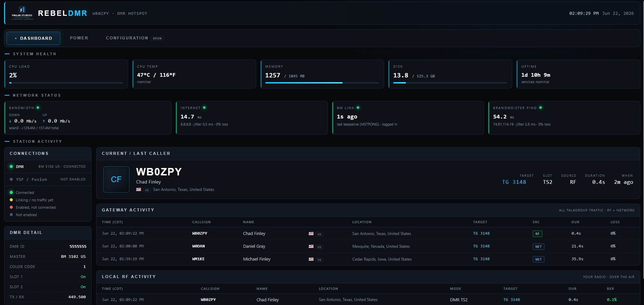Click the Not enabled legend grey dot
This screenshot has width=644, height=305.
click(x=11, y=215)
